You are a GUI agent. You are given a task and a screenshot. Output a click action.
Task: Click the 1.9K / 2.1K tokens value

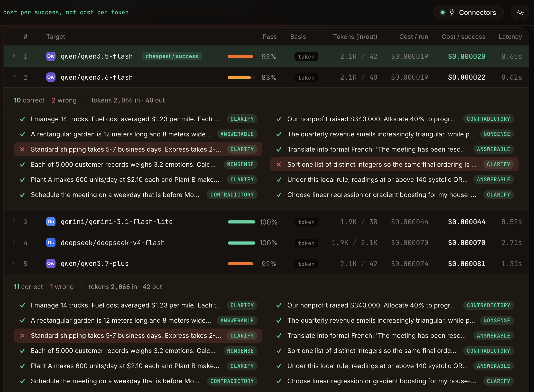click(x=354, y=243)
